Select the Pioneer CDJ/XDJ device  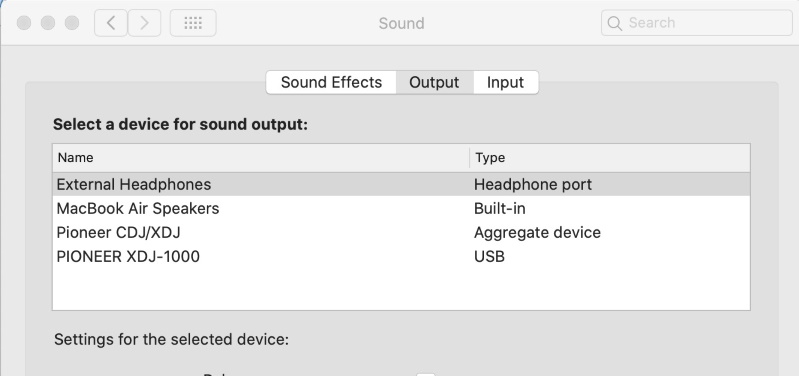(x=401, y=232)
